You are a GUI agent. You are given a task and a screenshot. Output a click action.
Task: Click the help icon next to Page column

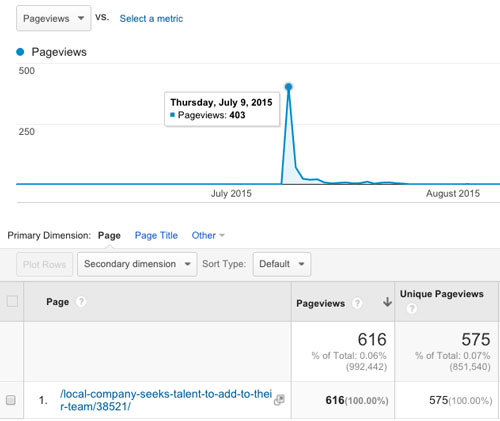(81, 301)
